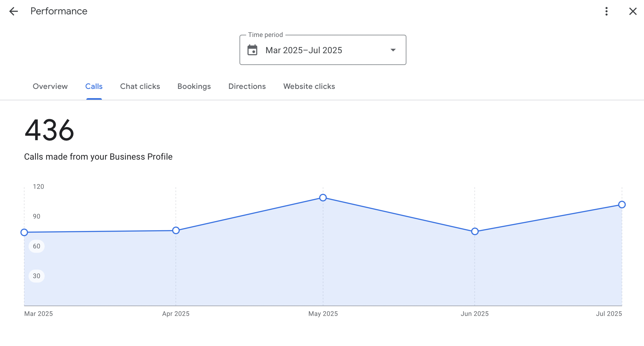Click the Apr 2025 data point on chart

click(x=176, y=230)
